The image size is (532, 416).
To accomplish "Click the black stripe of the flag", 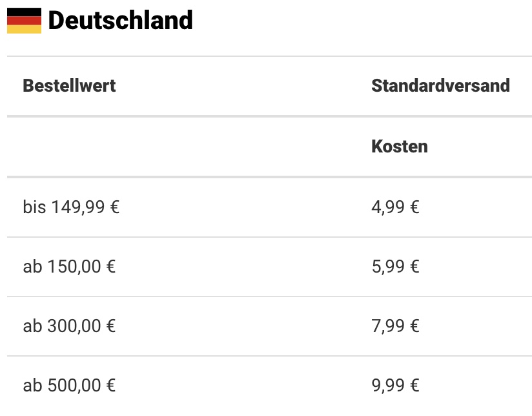I will [24, 12].
